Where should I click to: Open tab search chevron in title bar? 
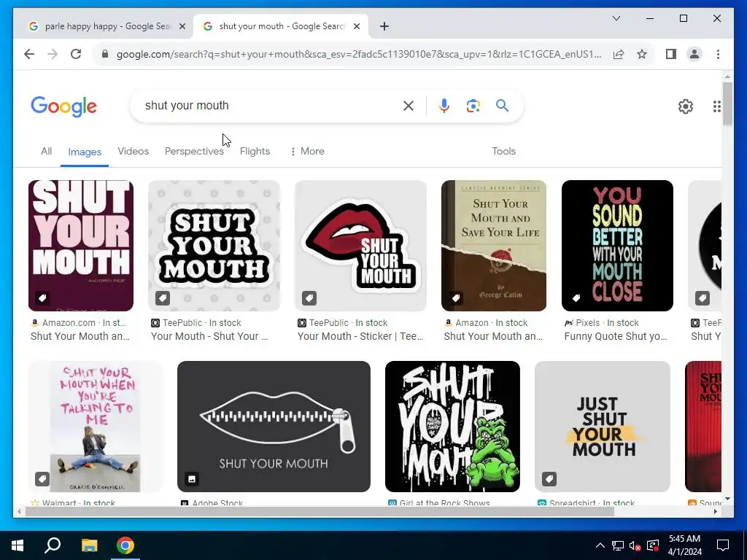pos(616,18)
